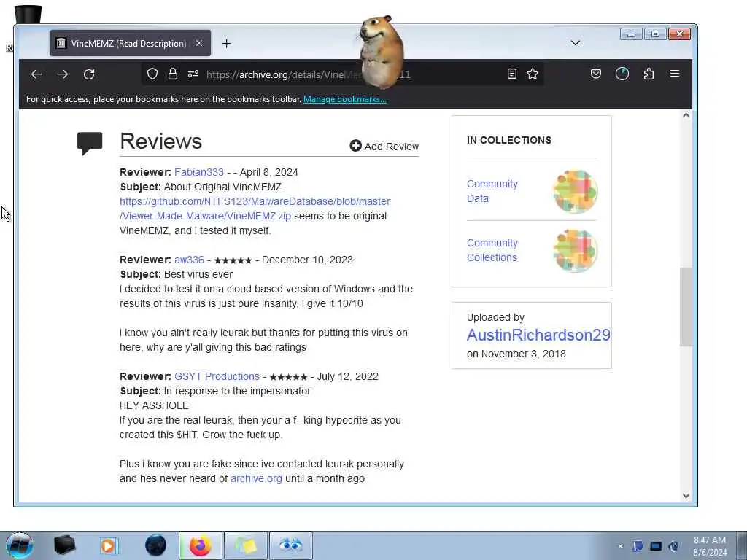The height and width of the screenshot is (560, 747).
Task: Click the Firefox account circle icon
Action: pos(622,74)
